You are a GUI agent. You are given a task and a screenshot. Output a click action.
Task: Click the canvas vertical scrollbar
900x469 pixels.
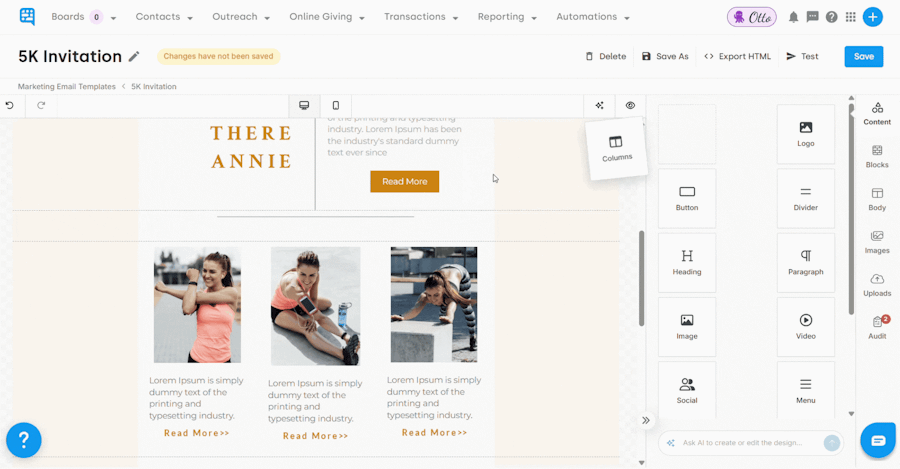click(x=641, y=278)
